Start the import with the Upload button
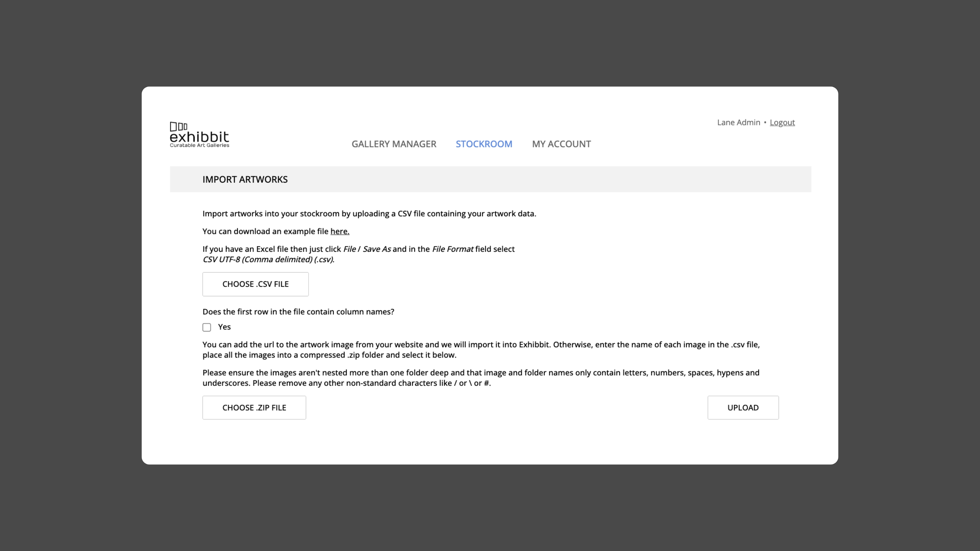 [x=743, y=408]
